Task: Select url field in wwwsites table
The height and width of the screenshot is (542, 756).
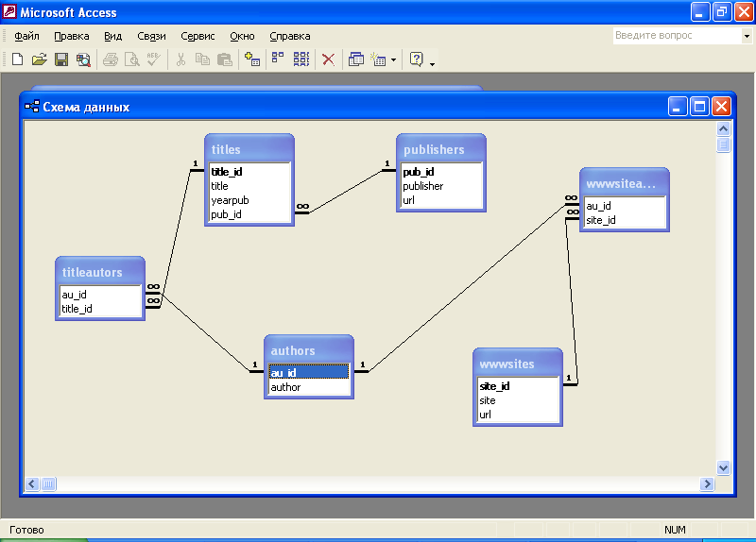Action: click(518, 415)
